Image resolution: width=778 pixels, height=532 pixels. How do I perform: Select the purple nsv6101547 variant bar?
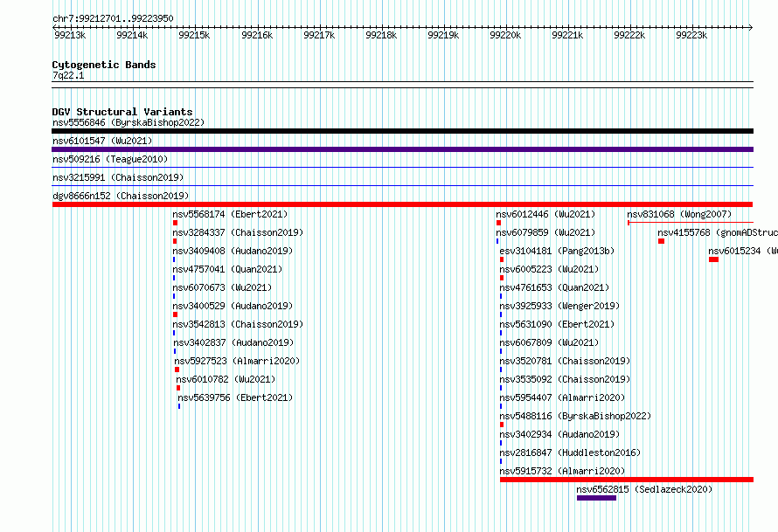tap(402, 149)
